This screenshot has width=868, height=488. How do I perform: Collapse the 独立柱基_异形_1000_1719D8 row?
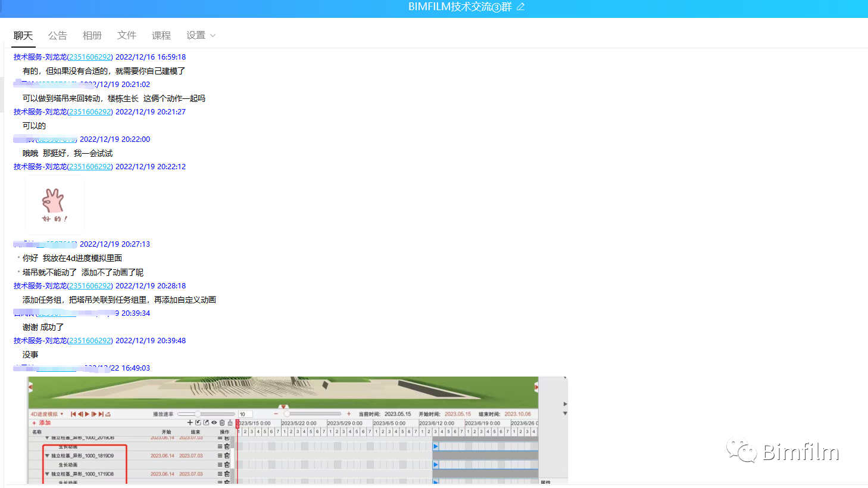pyautogui.click(x=47, y=474)
